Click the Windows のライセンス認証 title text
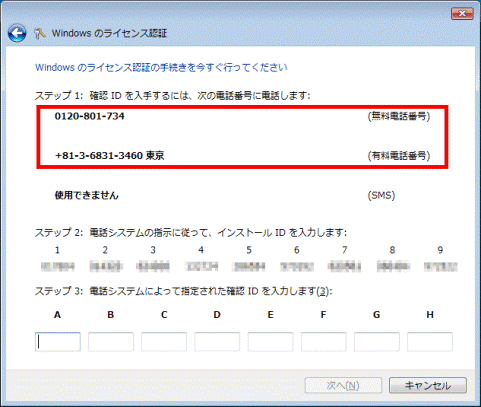Screen dimensions: 481x407 tap(109, 33)
